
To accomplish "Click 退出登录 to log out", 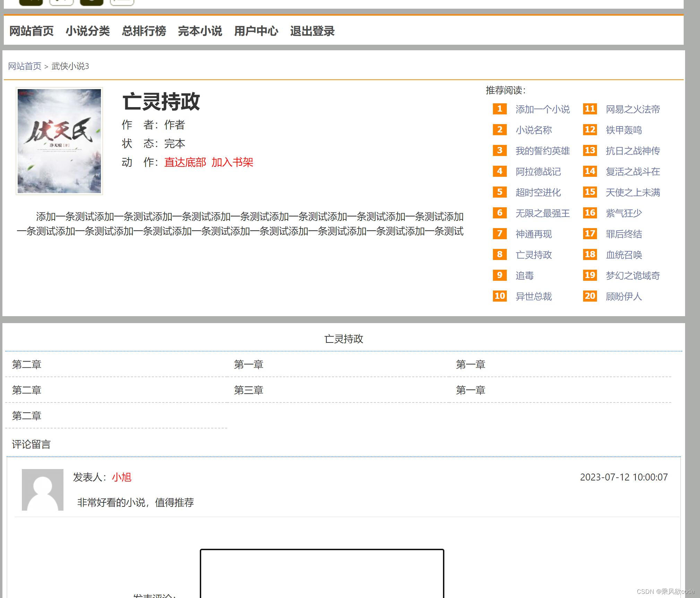I will point(312,31).
